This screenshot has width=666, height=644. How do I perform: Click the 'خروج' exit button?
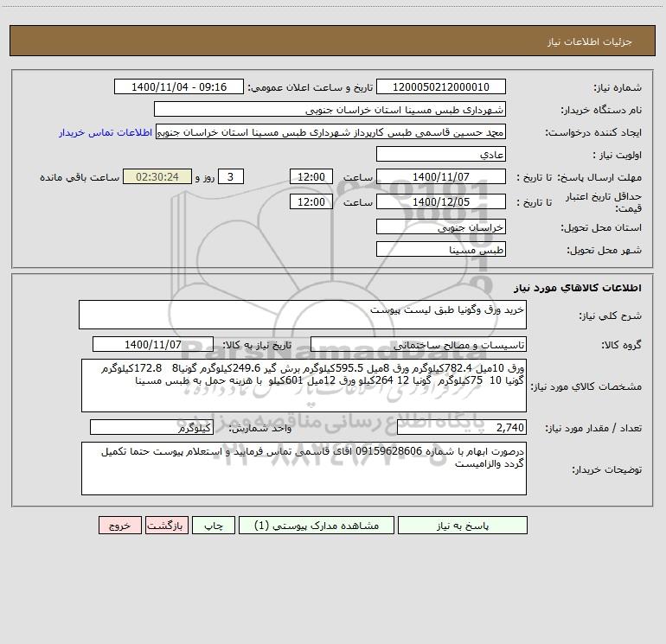(119, 525)
